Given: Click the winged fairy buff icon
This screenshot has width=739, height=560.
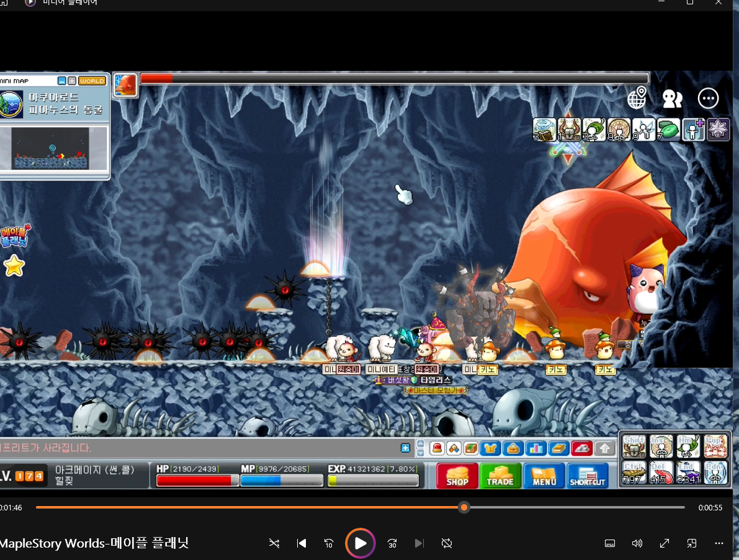Looking at the screenshot, I should 644,130.
